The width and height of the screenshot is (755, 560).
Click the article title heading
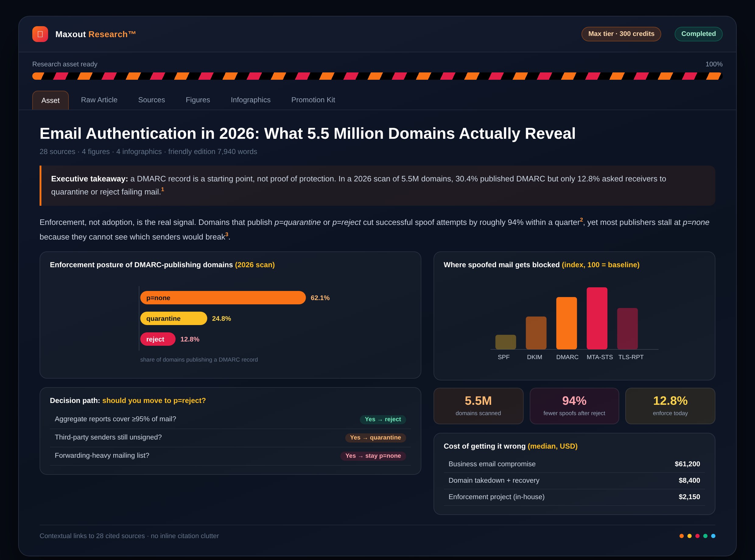pyautogui.click(x=307, y=133)
